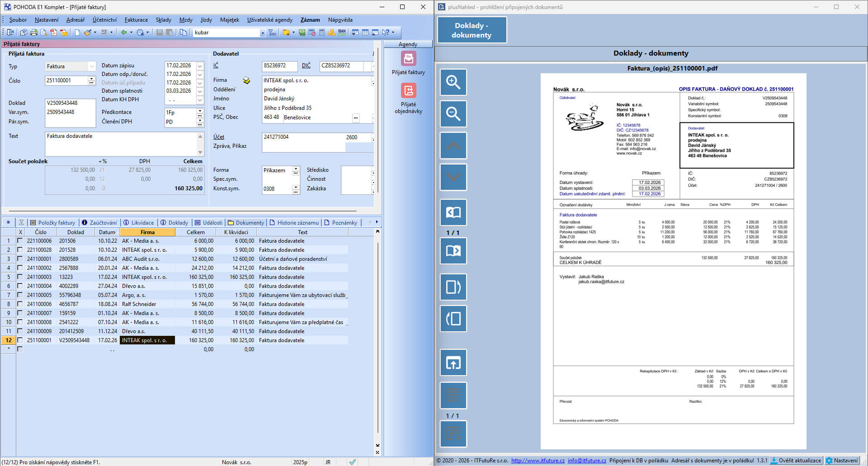The width and height of the screenshot is (868, 466).
Task: Click the Ověřit aktualizace button
Action: tap(796, 461)
